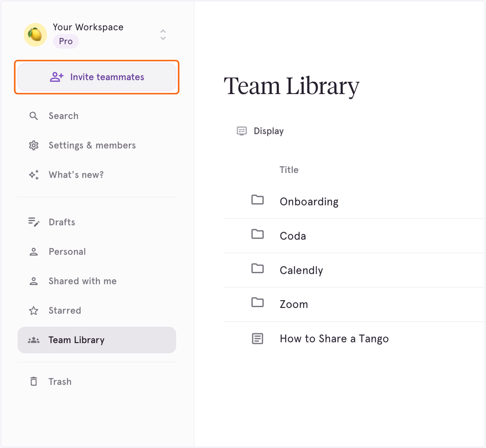
Task: Click the Onboarding folder icon
Action: pos(258,200)
